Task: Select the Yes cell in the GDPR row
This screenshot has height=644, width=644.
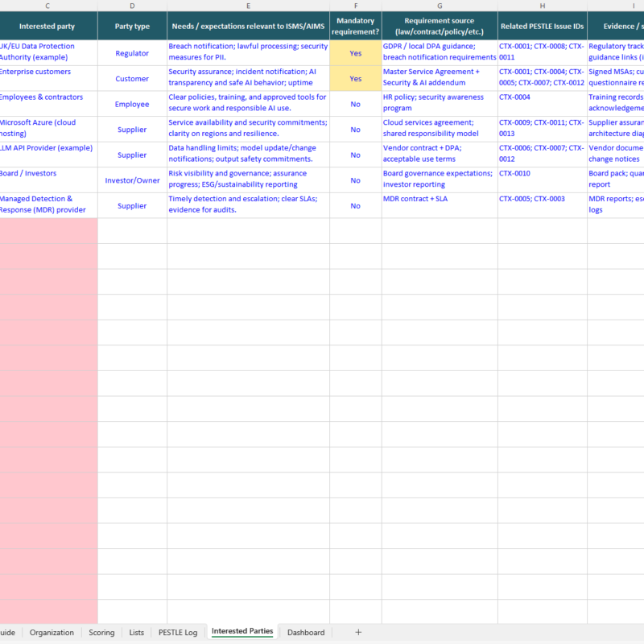Action: (x=355, y=53)
